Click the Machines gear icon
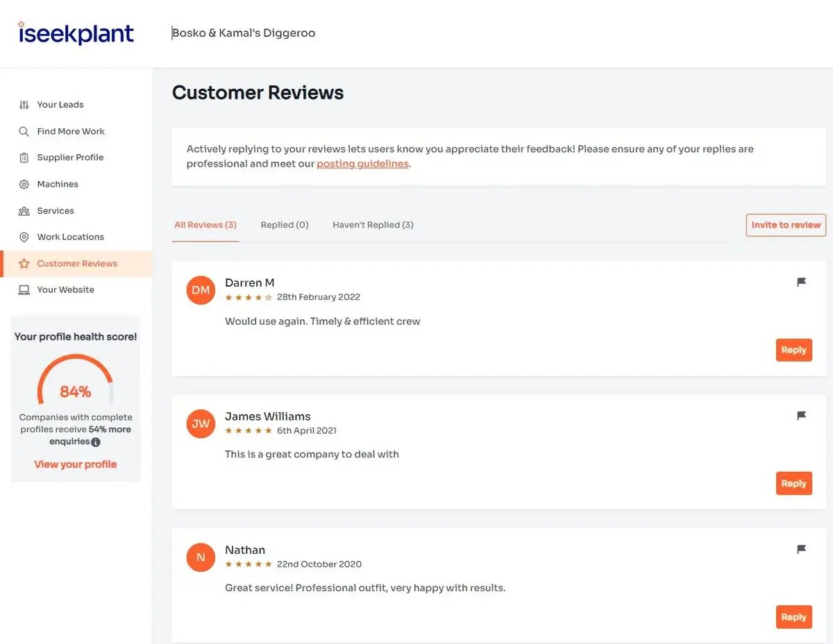The width and height of the screenshot is (833, 644). (x=24, y=184)
